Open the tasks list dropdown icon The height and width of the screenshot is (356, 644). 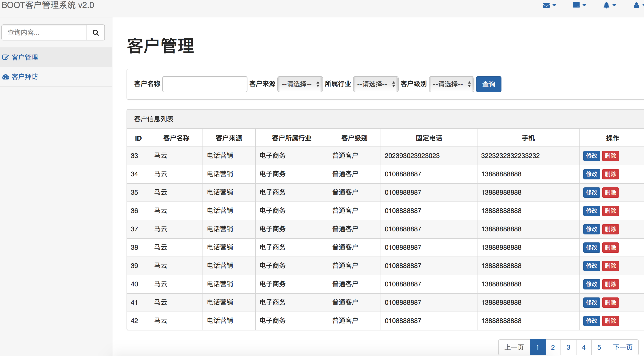579,5
